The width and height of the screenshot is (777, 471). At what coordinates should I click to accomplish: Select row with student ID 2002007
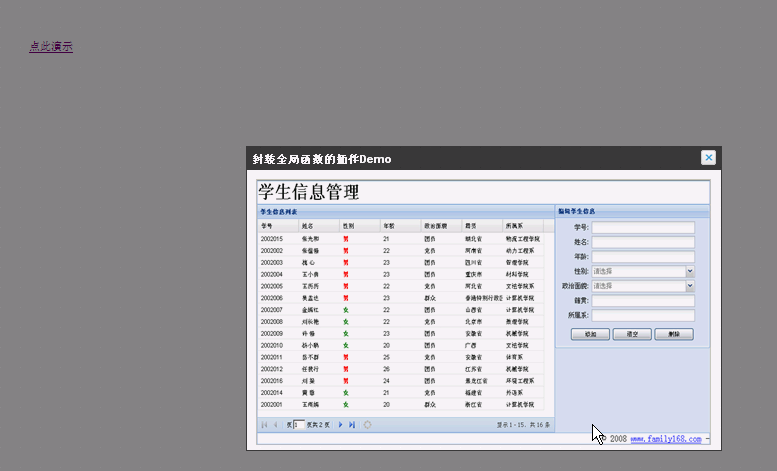point(401,310)
